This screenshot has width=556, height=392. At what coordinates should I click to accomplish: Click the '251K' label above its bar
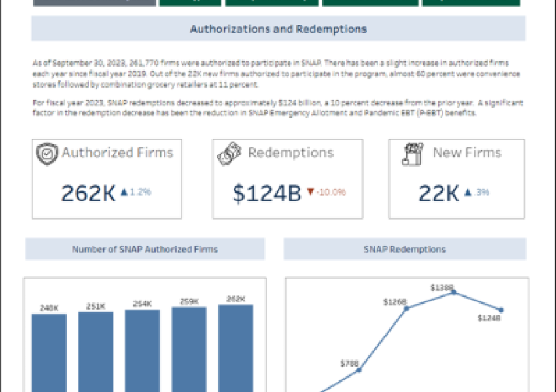point(96,306)
